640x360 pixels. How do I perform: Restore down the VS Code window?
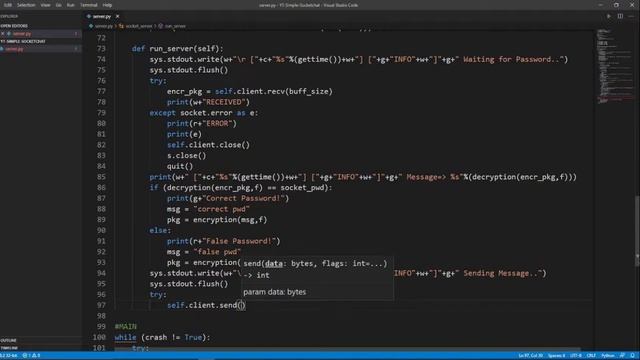[616, 5]
